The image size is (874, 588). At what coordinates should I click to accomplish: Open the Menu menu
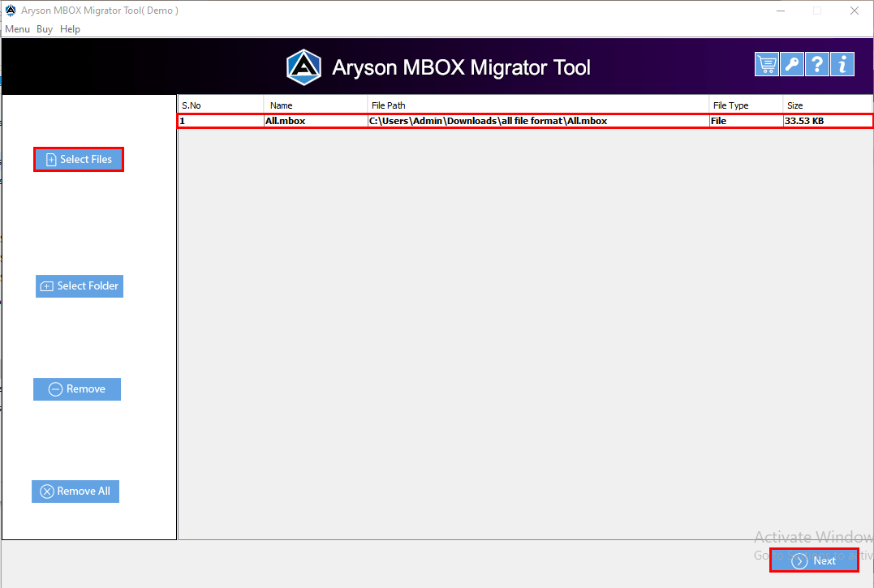tap(17, 29)
